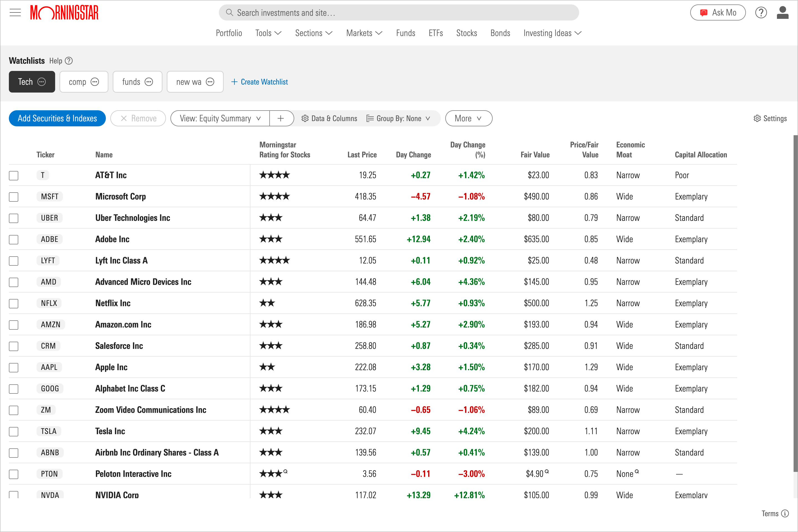
Task: Expand the More options dropdown
Action: point(469,118)
